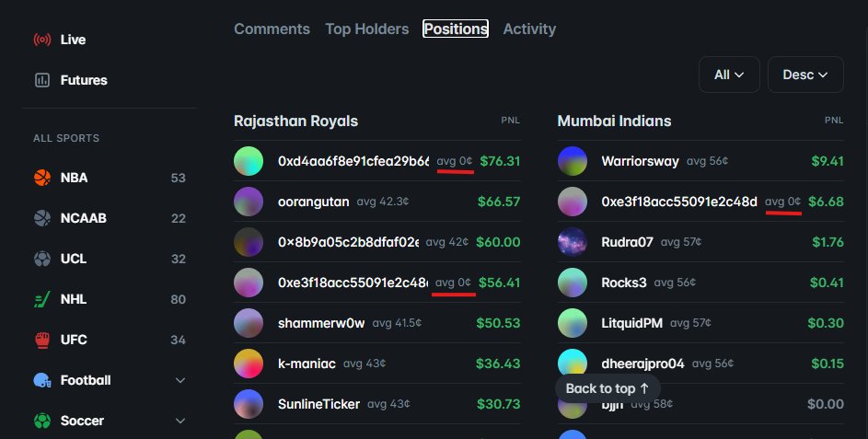Click the $1.76 PNL for Rudra07
Image resolution: width=868 pixels, height=439 pixels.
pyautogui.click(x=827, y=242)
